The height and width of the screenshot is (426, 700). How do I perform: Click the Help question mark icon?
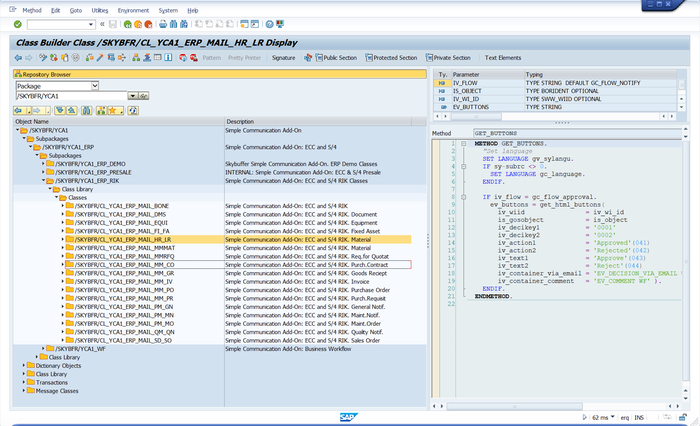pos(269,24)
